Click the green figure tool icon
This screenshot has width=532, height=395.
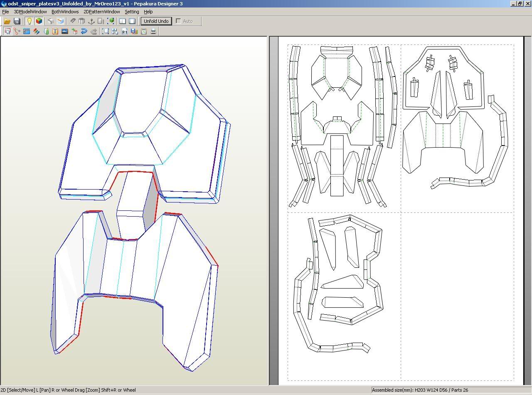46,31
